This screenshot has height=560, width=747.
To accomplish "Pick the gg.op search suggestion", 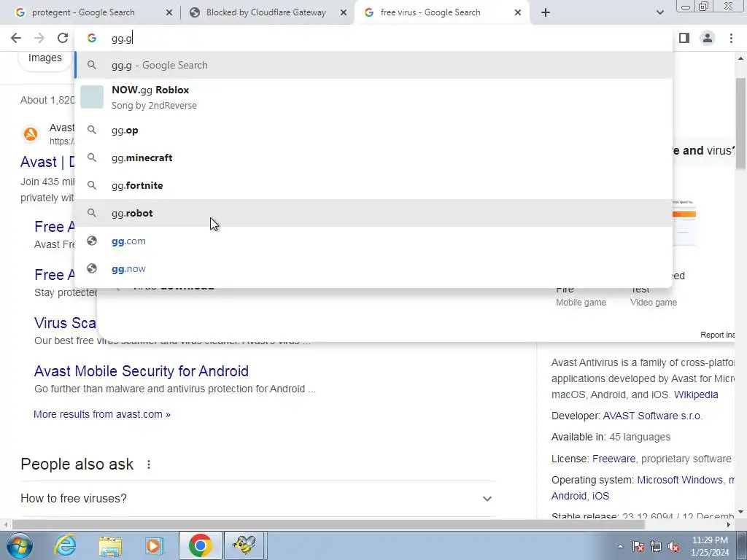I will click(x=373, y=130).
